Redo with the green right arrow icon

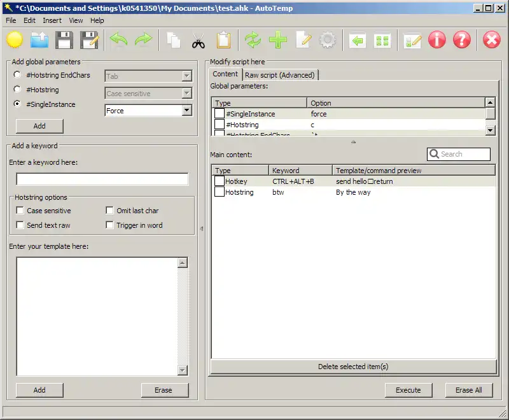tap(144, 40)
